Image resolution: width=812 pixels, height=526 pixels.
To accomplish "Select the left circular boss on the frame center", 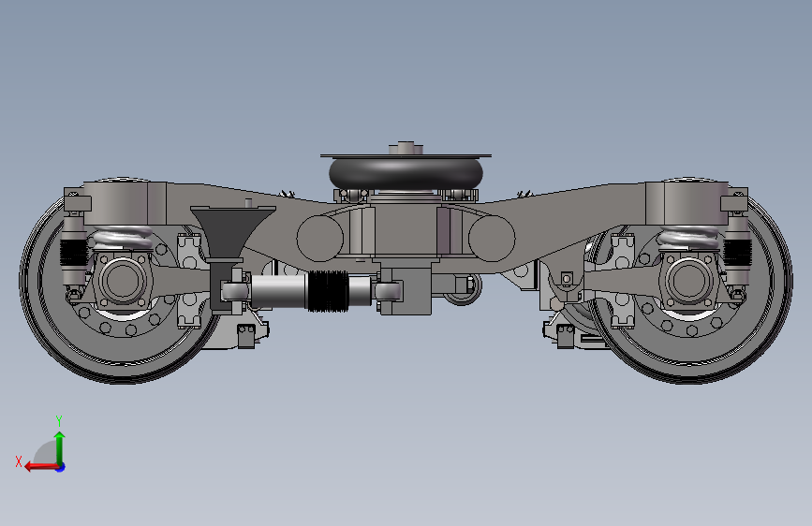I will [320, 238].
